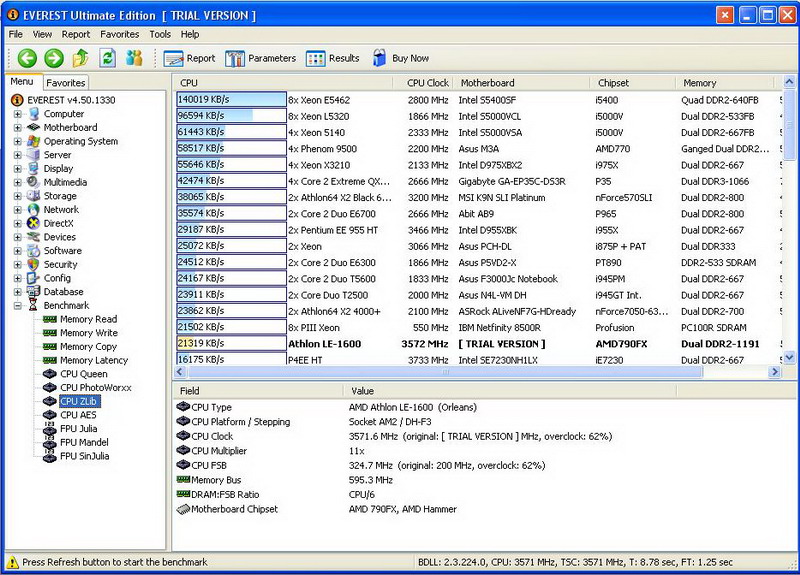800x575 pixels.
Task: Select the 4x Phenom 9500 result row
Action: tap(477, 148)
